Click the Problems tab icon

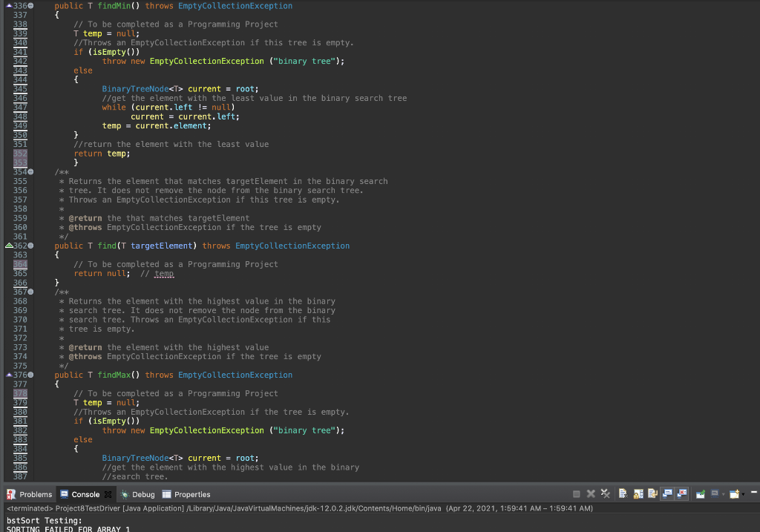10,494
